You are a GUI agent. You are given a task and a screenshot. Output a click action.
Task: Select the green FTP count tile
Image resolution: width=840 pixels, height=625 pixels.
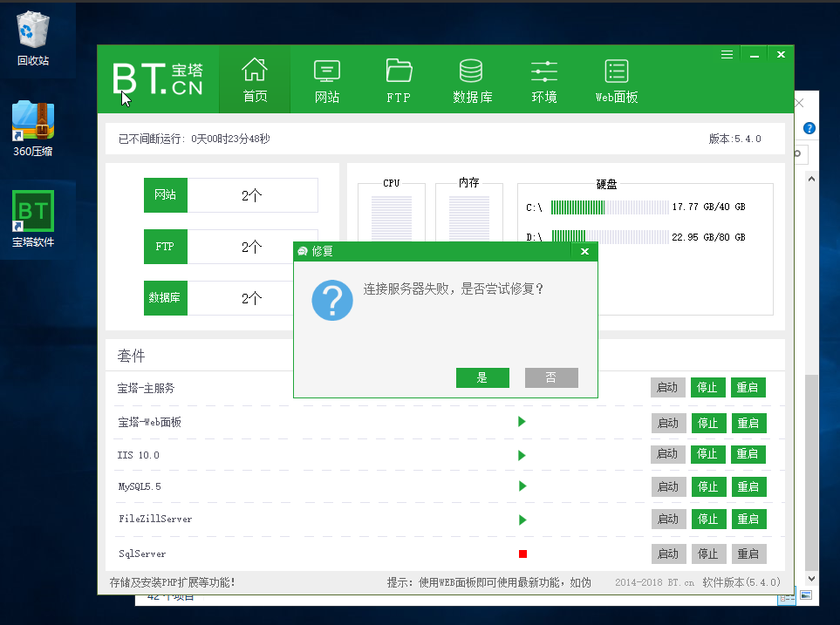[166, 247]
